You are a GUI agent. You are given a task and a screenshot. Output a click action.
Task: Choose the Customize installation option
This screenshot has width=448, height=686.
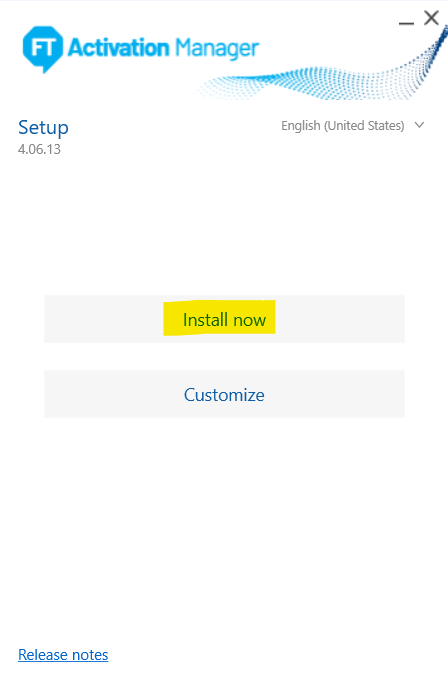pyautogui.click(x=224, y=394)
